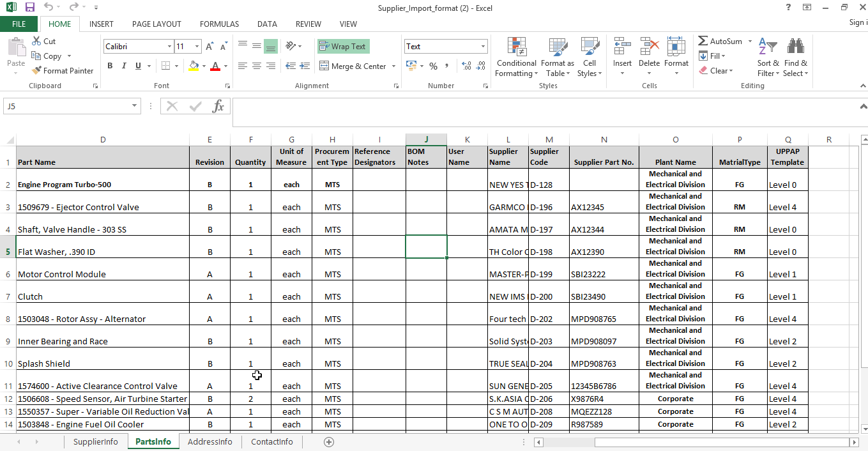Switch to the FORMULAS ribbon tab
Image resolution: width=868 pixels, height=451 pixels.
click(219, 24)
